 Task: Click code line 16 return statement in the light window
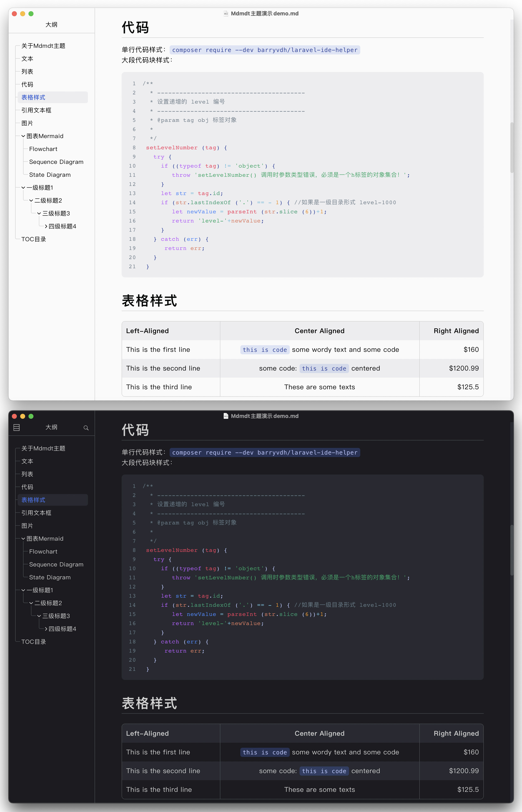[x=218, y=221]
